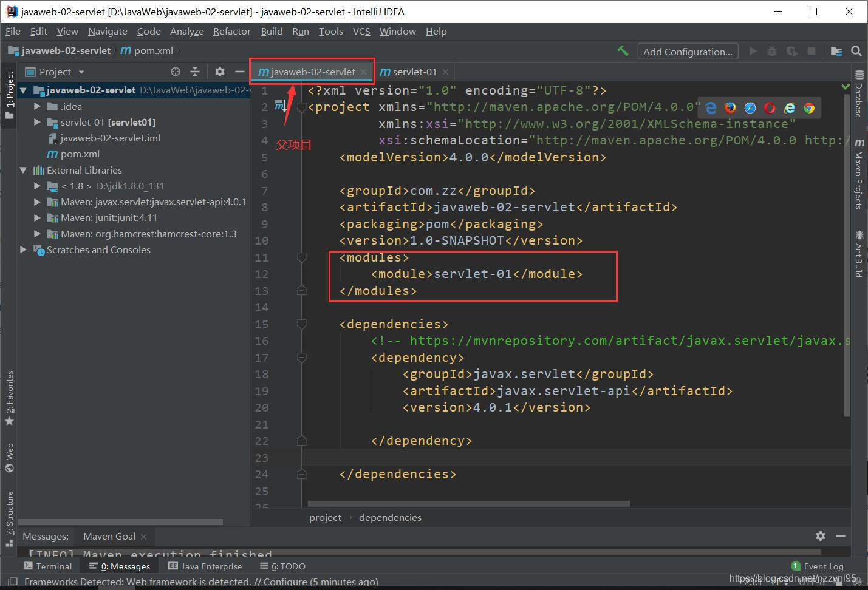Open the Maven Projects side tool window
Screen dimensions: 868x590
(859, 174)
